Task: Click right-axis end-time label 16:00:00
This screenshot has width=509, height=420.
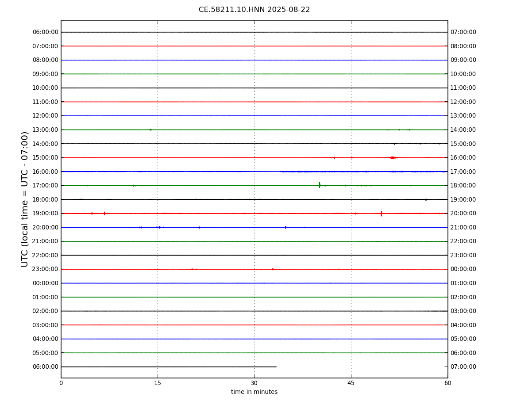Action: [x=463, y=158]
